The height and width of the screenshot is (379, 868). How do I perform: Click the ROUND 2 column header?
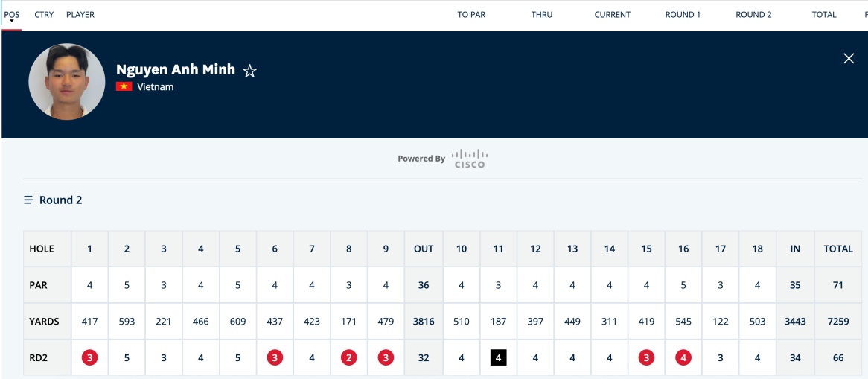tap(753, 15)
